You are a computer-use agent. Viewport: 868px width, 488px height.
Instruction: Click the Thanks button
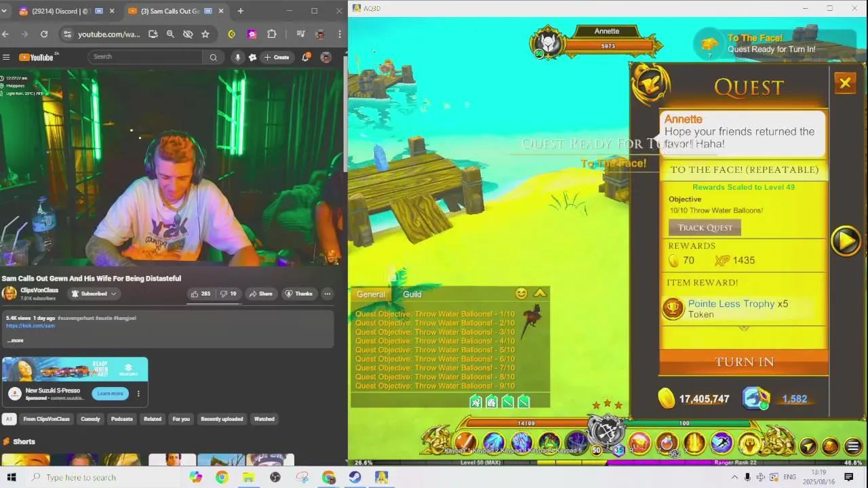click(x=298, y=293)
